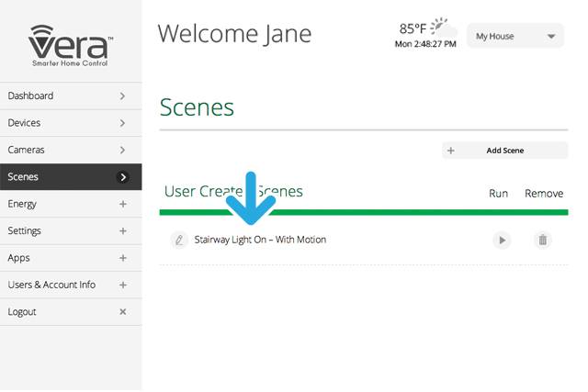Click the arrow icon beside Cameras
This screenshot has height=392, width=588.
click(x=123, y=150)
